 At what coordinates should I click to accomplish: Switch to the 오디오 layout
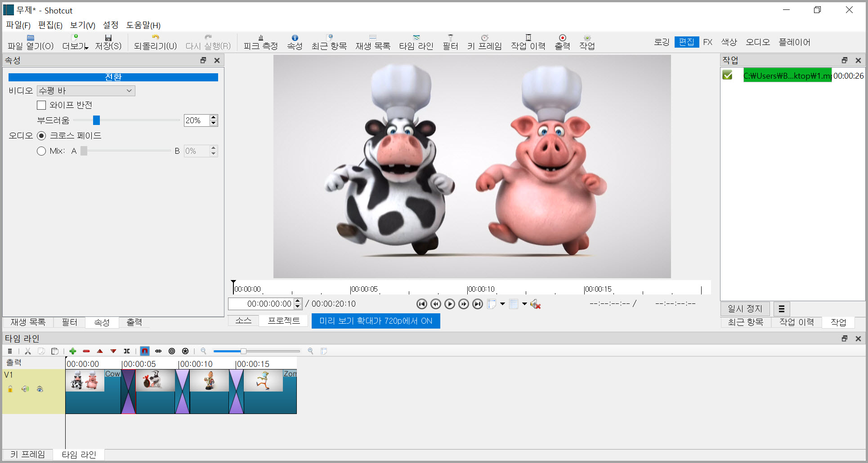(758, 42)
